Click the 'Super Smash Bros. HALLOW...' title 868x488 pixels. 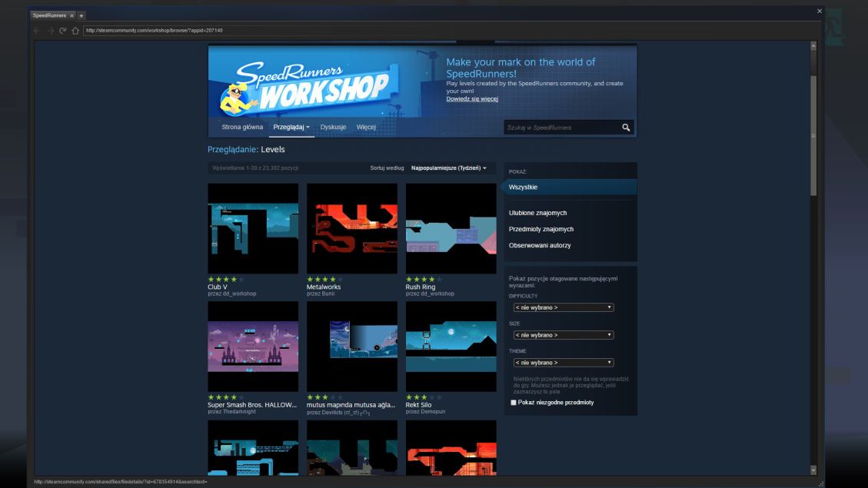click(x=252, y=404)
